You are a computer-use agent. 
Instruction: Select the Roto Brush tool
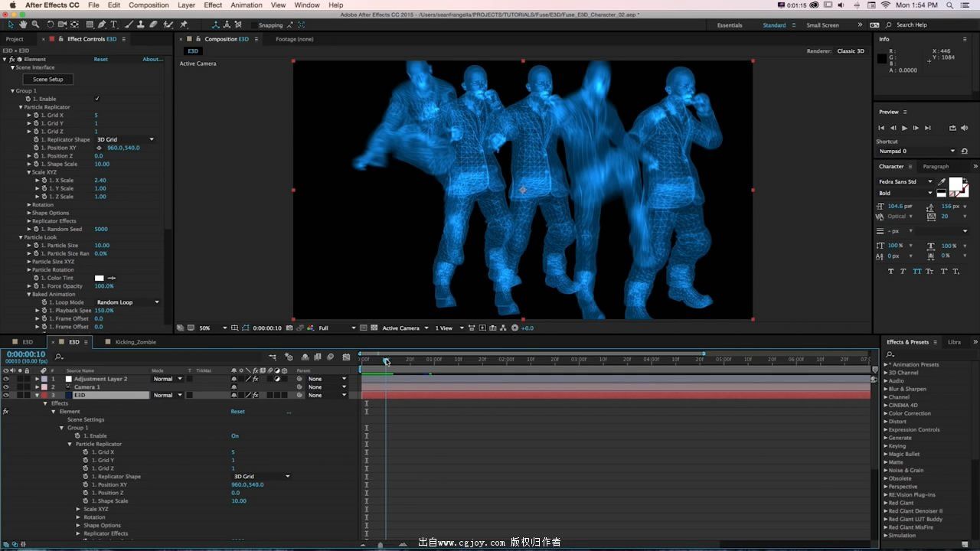click(x=168, y=24)
